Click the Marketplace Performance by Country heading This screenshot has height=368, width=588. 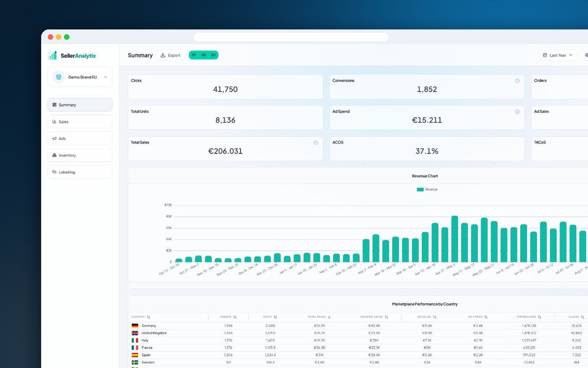425,304
